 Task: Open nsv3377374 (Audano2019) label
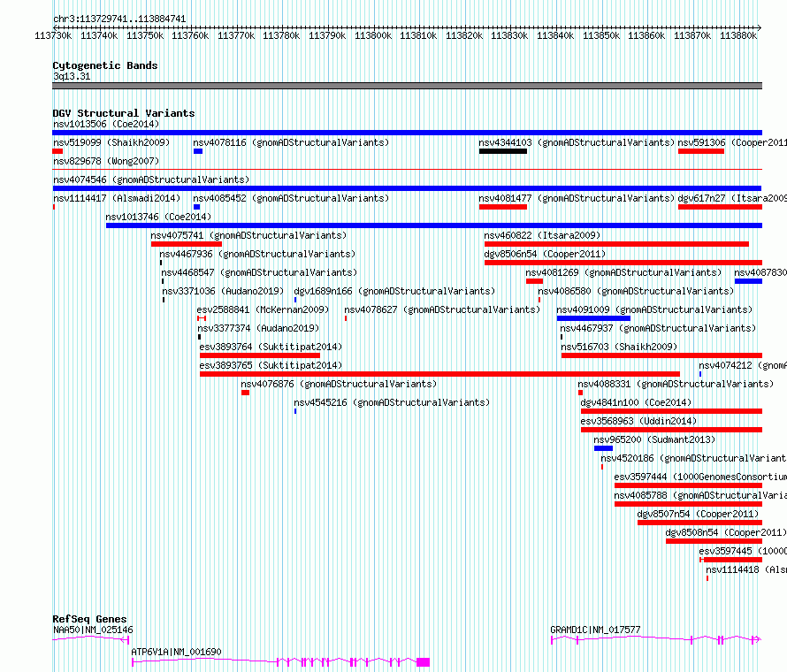pyautogui.click(x=258, y=328)
